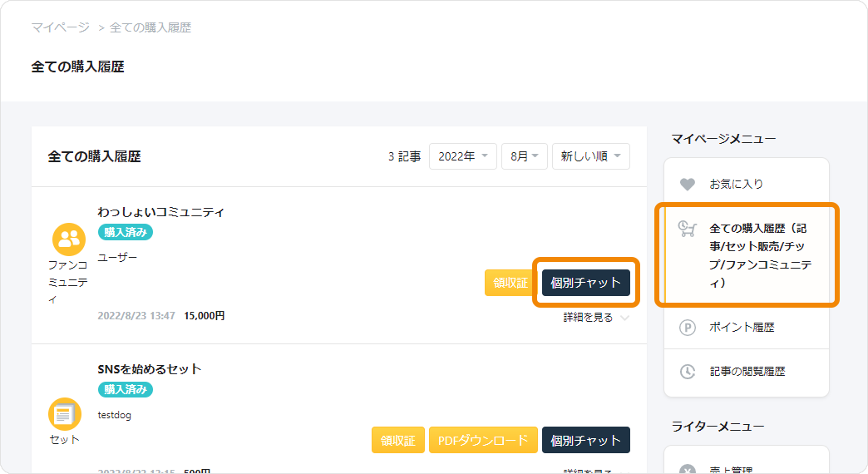Screen dimensions: 868x474
Task: Open the 2022年 year dropdown
Action: (x=463, y=156)
